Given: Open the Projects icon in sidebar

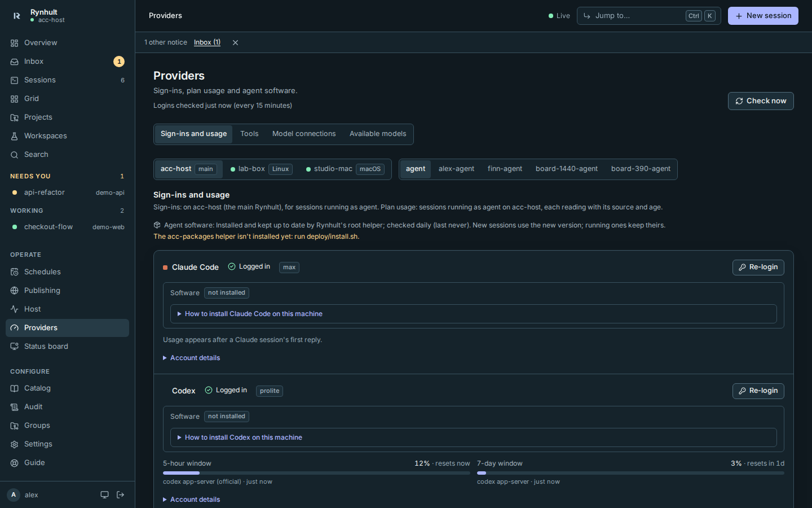Looking at the screenshot, I should pyautogui.click(x=14, y=117).
